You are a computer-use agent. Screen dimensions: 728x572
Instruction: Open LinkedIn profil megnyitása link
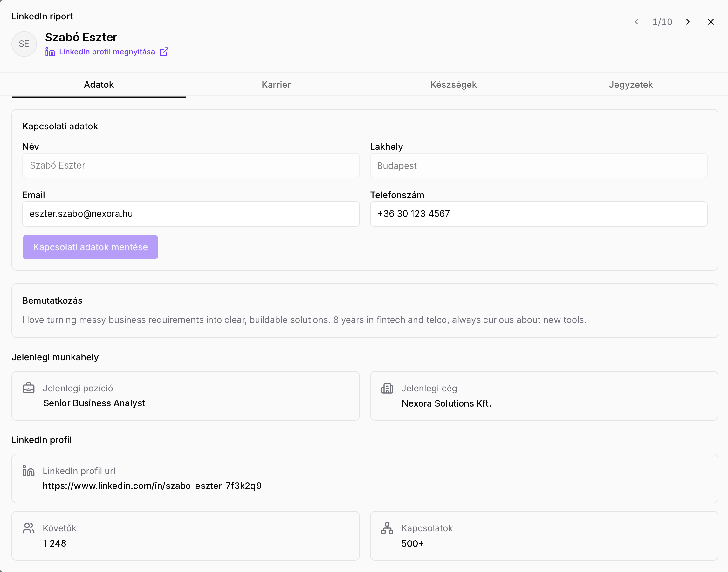[107, 52]
